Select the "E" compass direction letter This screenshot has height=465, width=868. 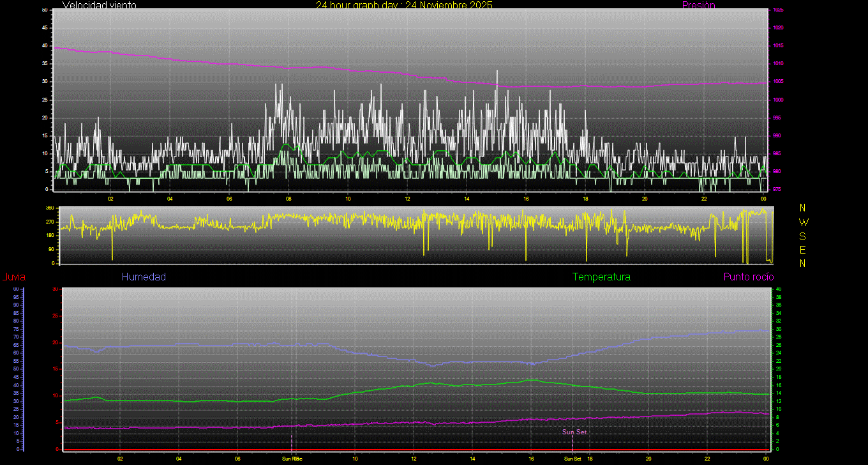pos(802,250)
